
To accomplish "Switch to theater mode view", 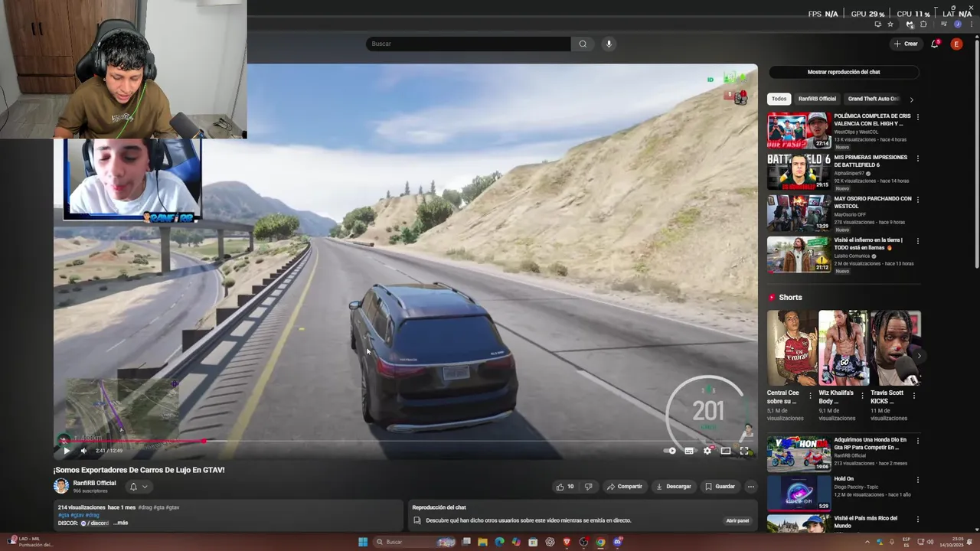I will (x=726, y=451).
